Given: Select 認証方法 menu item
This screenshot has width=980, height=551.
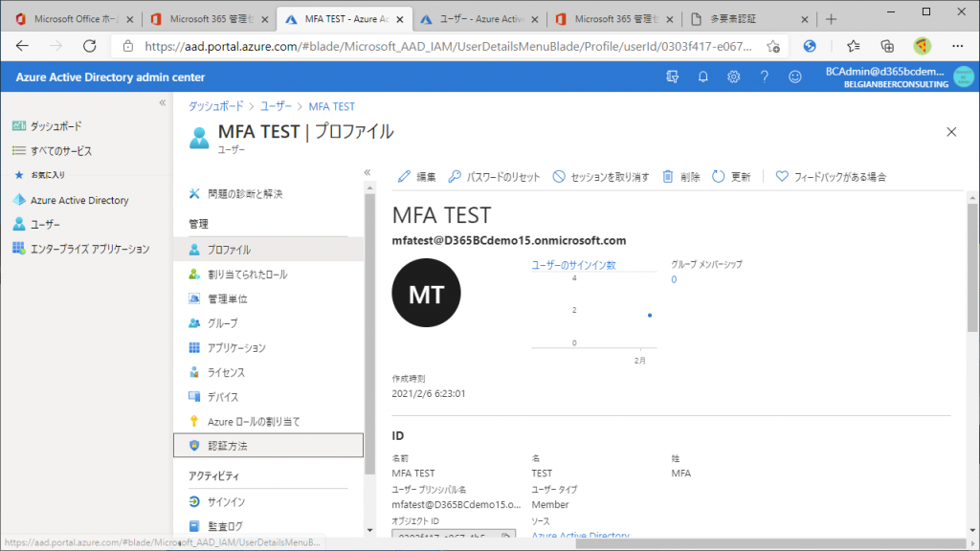Looking at the screenshot, I should [x=268, y=446].
